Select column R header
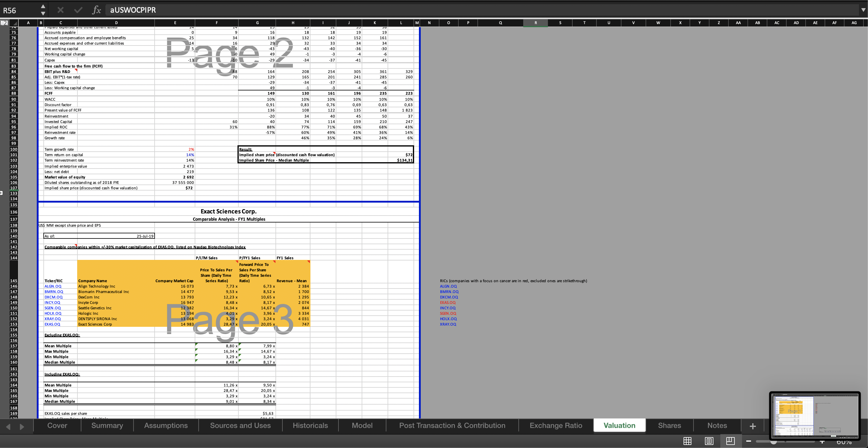868x448 pixels. point(536,23)
